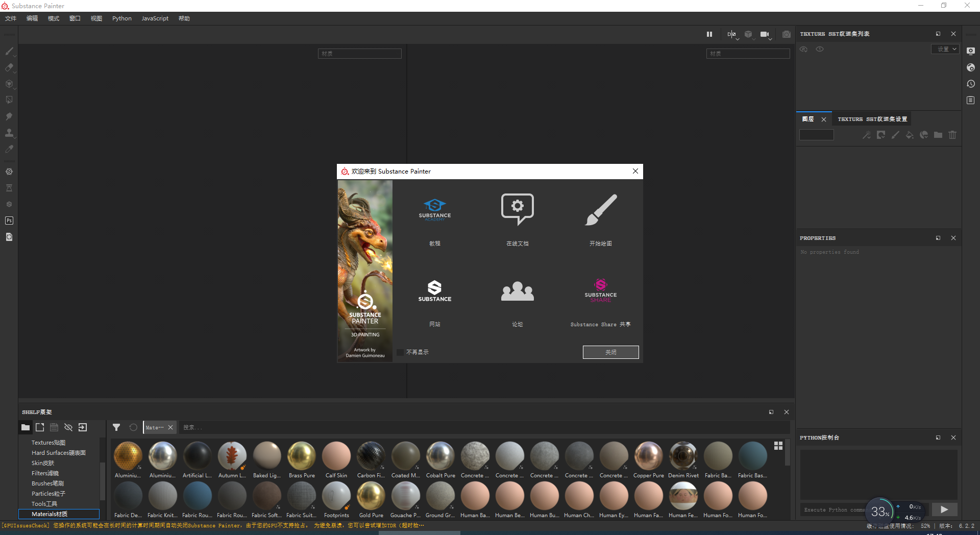The height and width of the screenshot is (535, 980).
Task: Close the 图层 tab
Action: click(824, 119)
